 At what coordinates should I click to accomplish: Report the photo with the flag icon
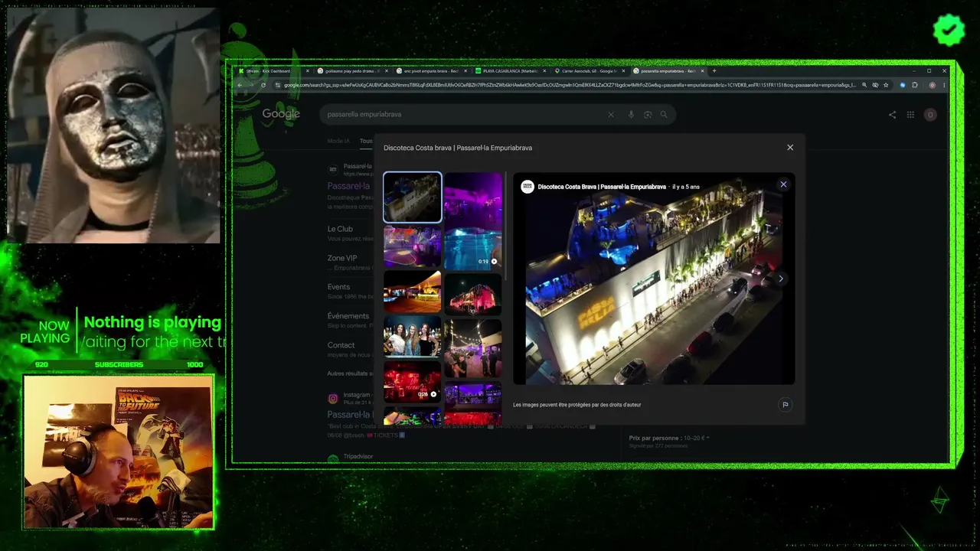(785, 404)
